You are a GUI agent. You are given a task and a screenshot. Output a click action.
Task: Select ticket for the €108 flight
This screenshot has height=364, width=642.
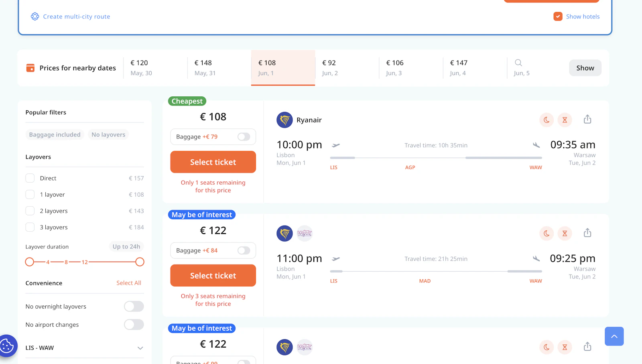pos(213,162)
